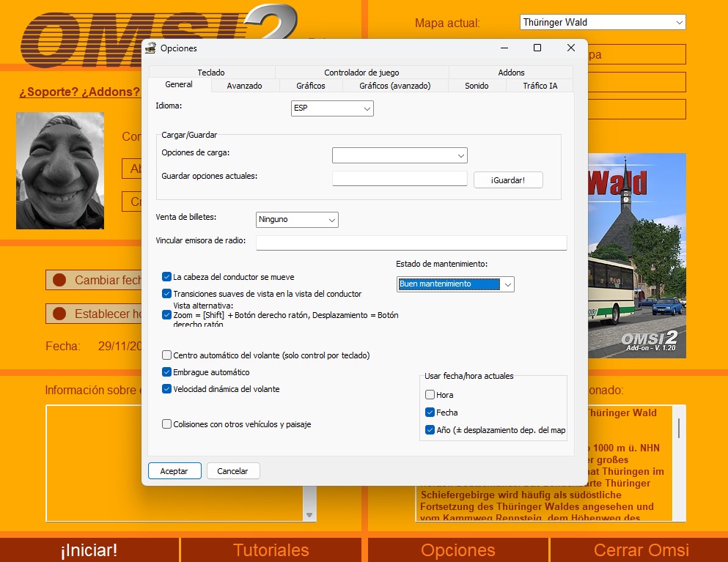The height and width of the screenshot is (562, 728).
Task: Click the driver profile photo
Action: [x=60, y=171]
